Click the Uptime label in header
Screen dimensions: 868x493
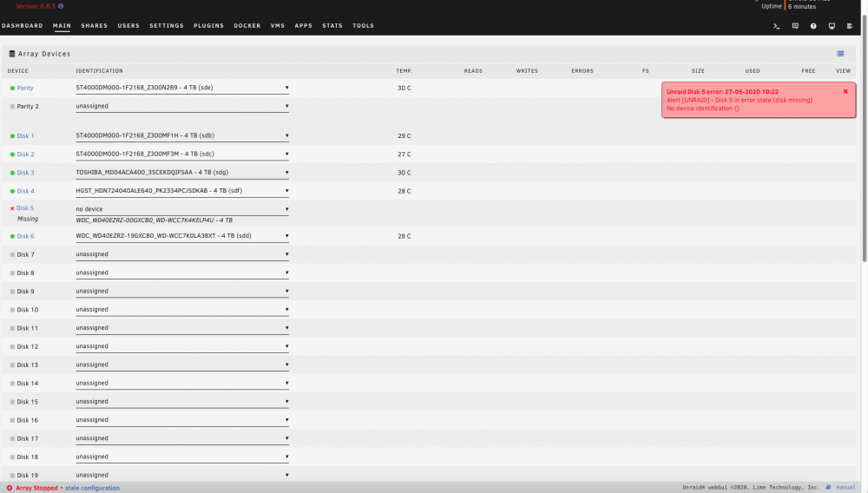(x=772, y=6)
